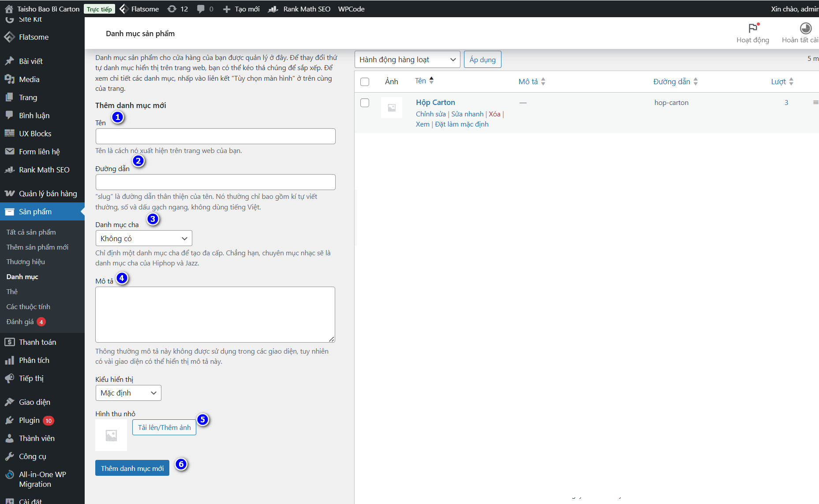The image size is (819, 504).
Task: Open UX Blocks from the sidebar
Action: [34, 133]
